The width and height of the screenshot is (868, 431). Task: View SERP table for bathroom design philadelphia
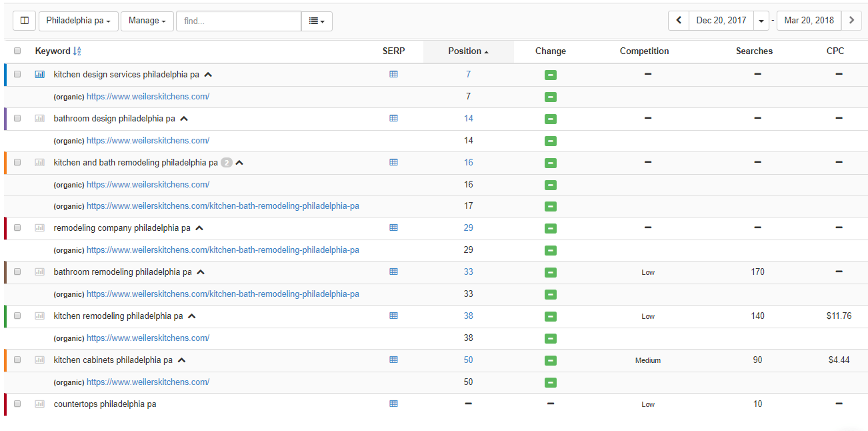pos(393,118)
